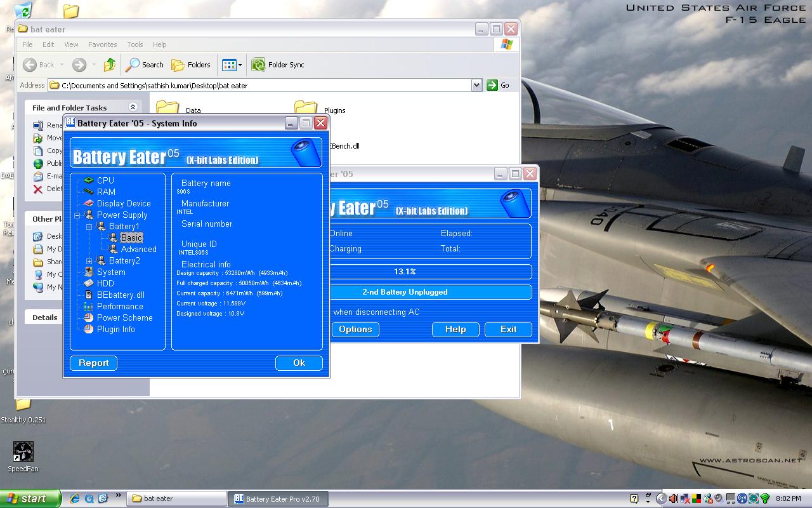Image resolution: width=812 pixels, height=508 pixels.
Task: Select the Basic entry under Battery1
Action: pyautogui.click(x=131, y=238)
